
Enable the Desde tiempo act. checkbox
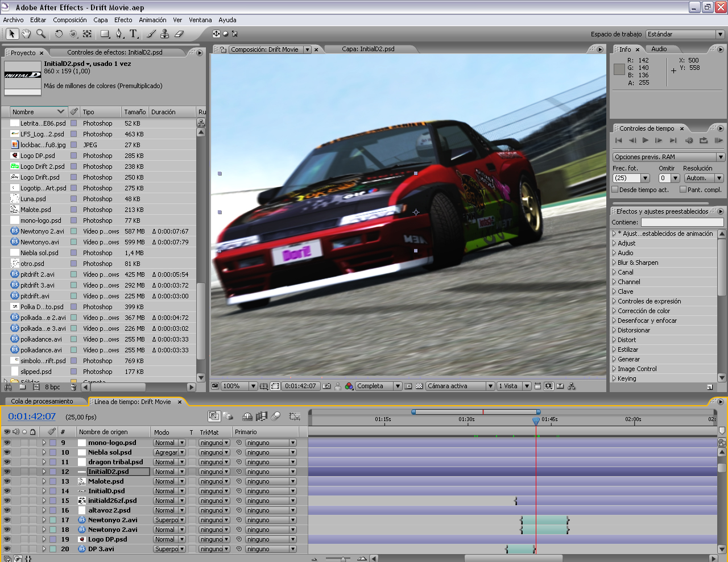(x=615, y=190)
